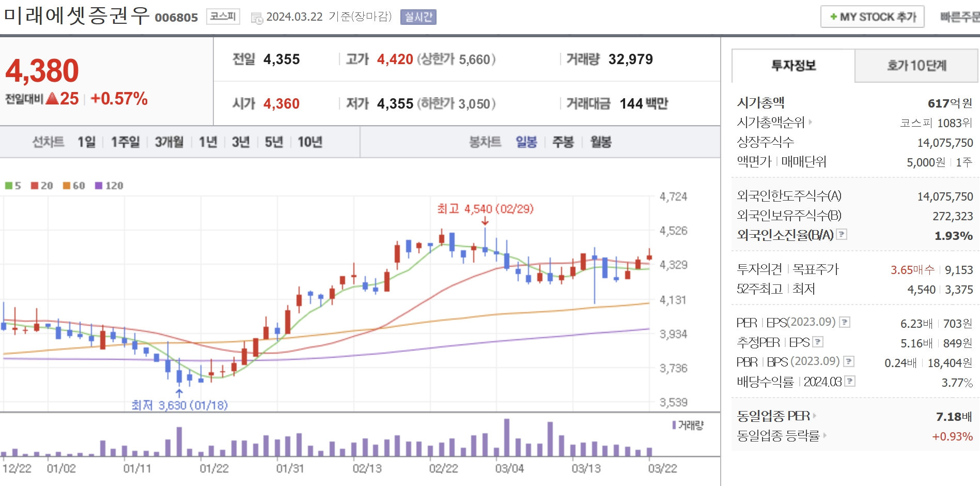Click the 외국인소진율(B/A) label
The image size is (980, 486).
pos(785,235)
